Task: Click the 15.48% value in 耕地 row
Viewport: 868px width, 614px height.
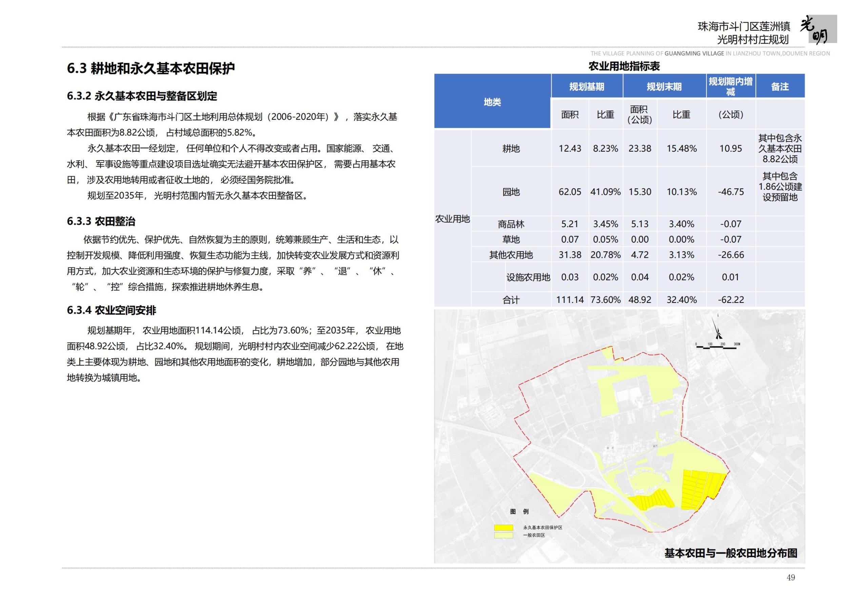Action: tap(681, 149)
